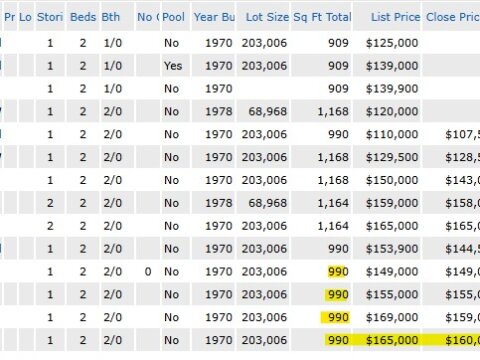The width and height of the screenshot is (480, 360).
Task: Click the $125,000 list price cell
Action: pyautogui.click(x=392, y=43)
